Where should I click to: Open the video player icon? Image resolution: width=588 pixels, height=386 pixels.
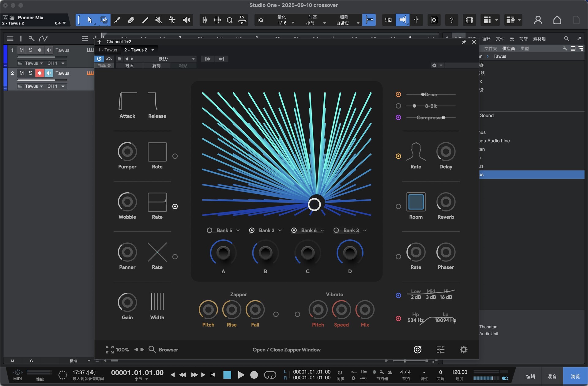tap(469, 20)
